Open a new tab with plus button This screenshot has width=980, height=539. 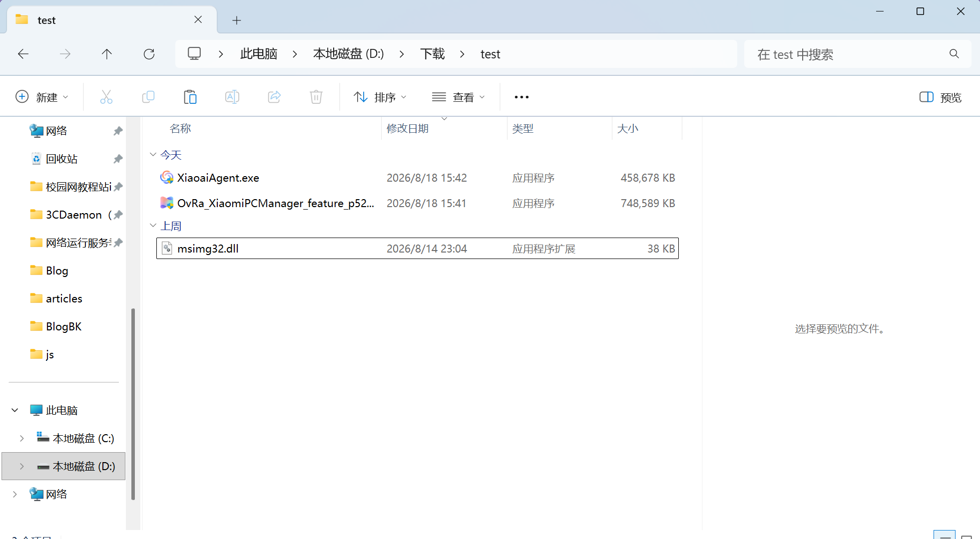point(237,20)
